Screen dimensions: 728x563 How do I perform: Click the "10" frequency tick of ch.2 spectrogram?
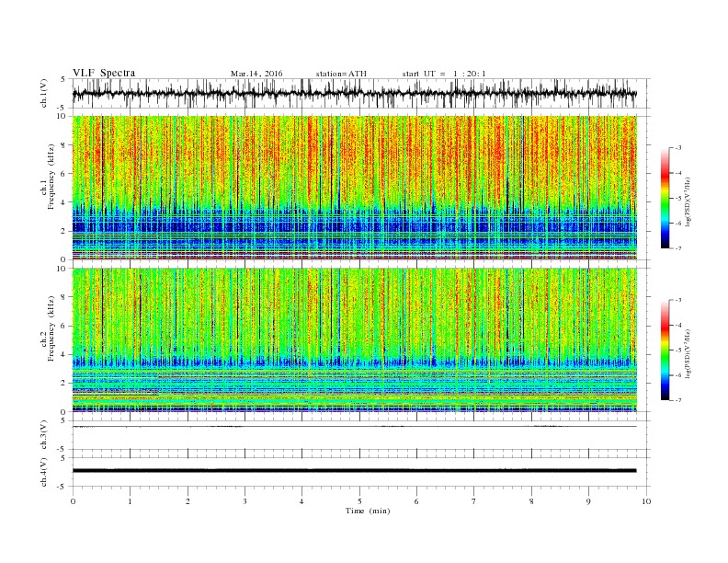(x=62, y=269)
